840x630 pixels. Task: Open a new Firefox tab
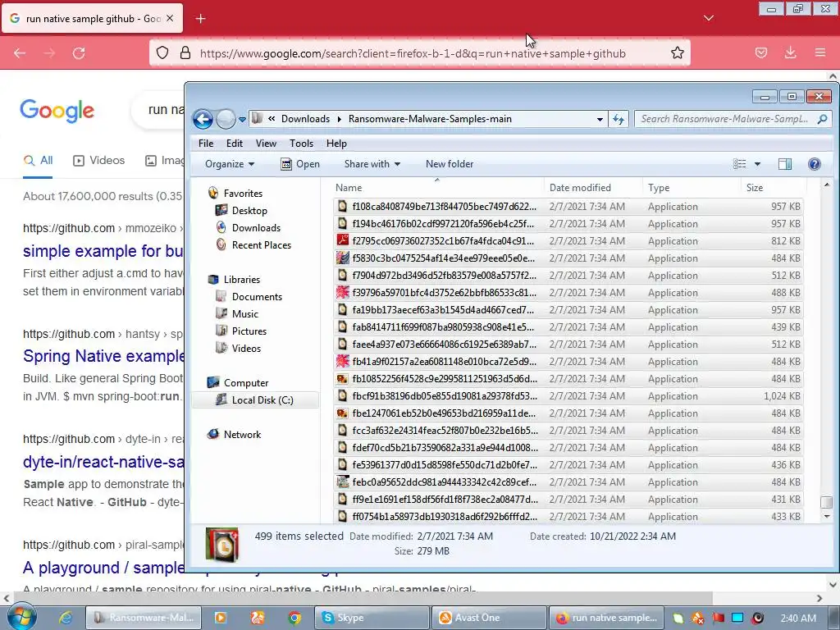point(200,19)
